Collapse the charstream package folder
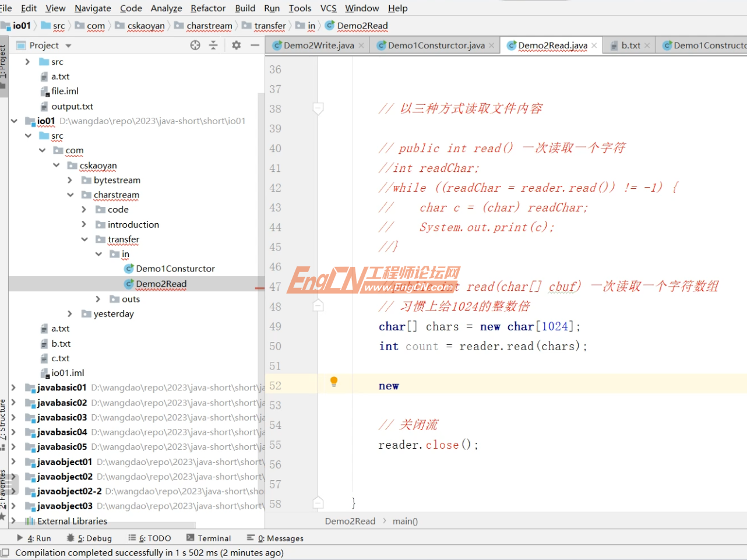 (70, 195)
